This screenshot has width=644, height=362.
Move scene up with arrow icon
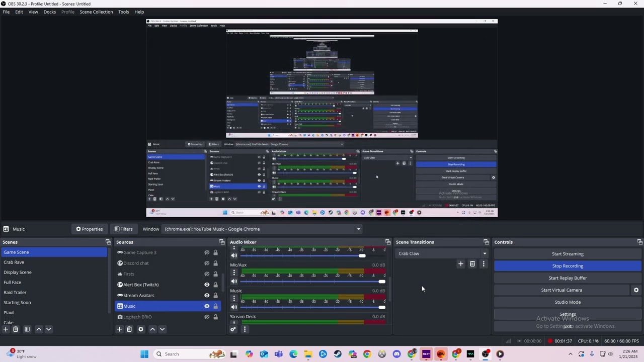tap(39, 329)
